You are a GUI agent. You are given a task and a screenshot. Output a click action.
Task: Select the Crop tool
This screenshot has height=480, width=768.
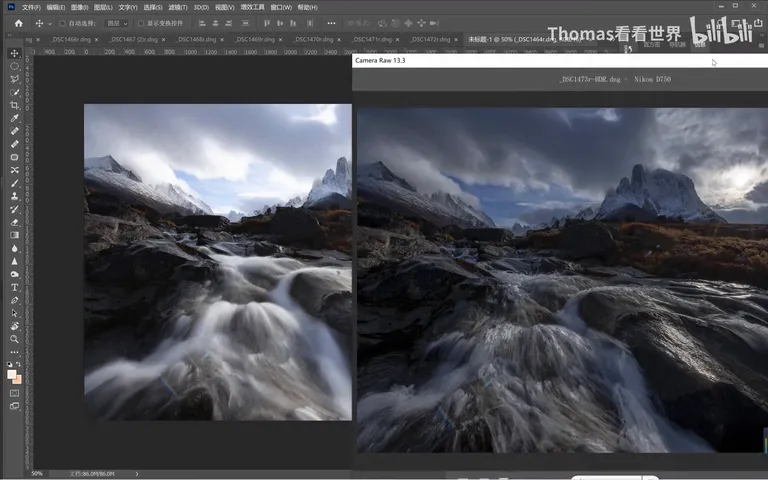(15, 105)
